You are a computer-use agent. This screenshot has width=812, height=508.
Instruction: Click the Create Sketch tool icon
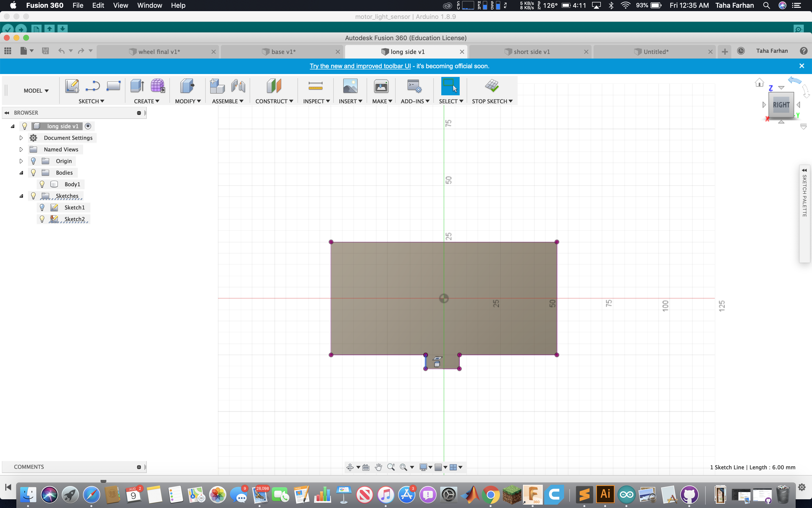point(72,86)
